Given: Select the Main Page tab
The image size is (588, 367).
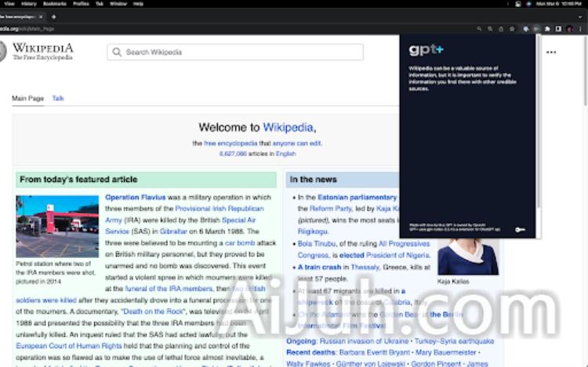Looking at the screenshot, I should point(27,98).
